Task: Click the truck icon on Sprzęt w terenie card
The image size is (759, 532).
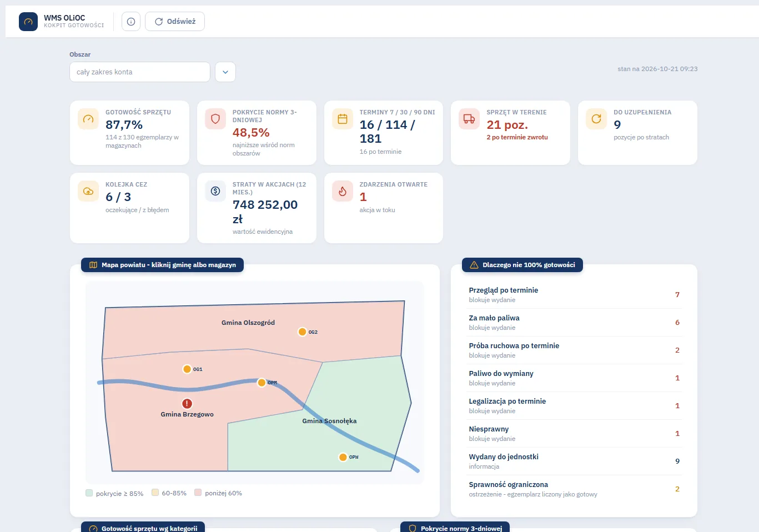Action: [x=469, y=119]
